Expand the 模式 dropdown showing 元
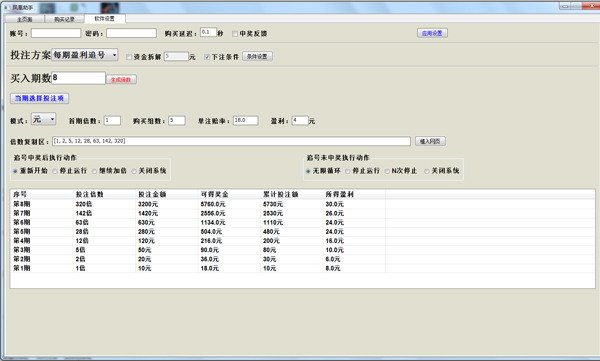Image resolution: width=600 pixels, height=361 pixels. (44, 119)
